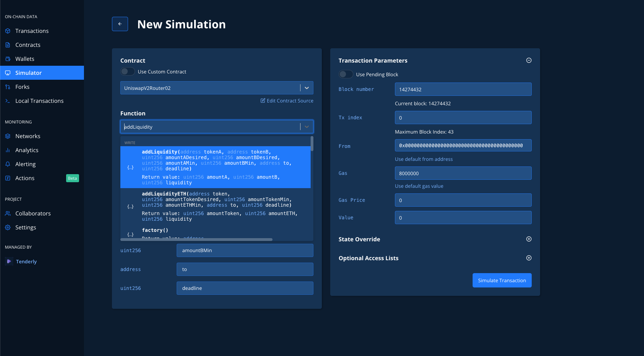Click the Collaborators people icon
Image resolution: width=644 pixels, height=356 pixels.
8,213
